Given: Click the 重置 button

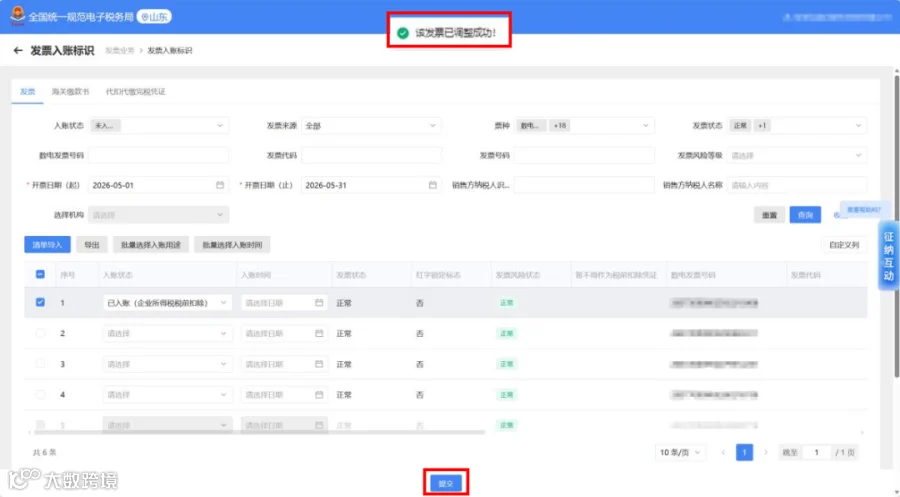Looking at the screenshot, I should coord(769,215).
